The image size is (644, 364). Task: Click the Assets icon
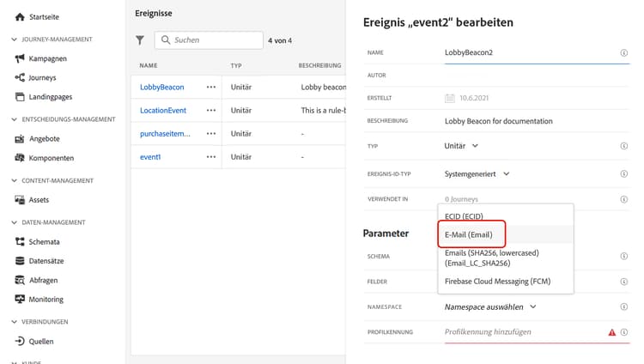click(20, 200)
